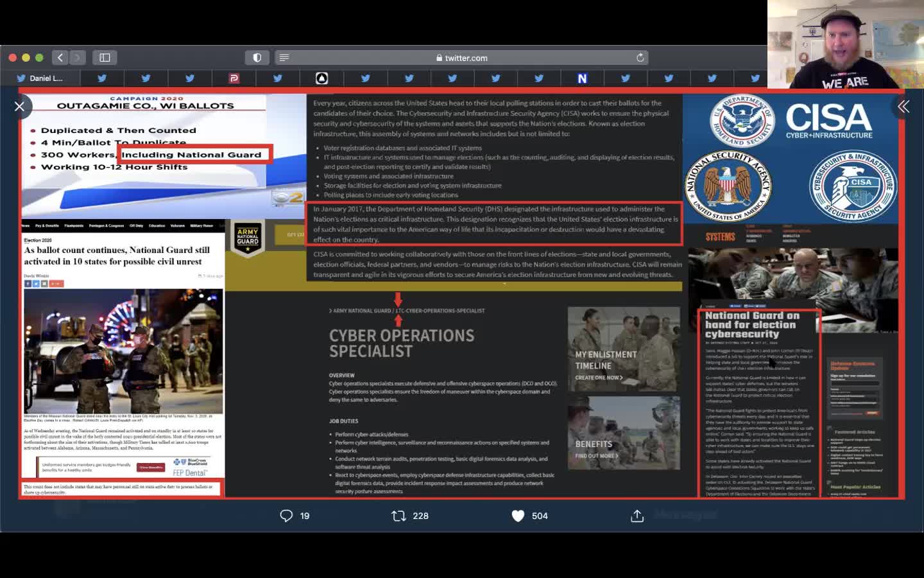Go forward with Safari's forward arrow
The image size is (924, 578).
click(x=77, y=58)
